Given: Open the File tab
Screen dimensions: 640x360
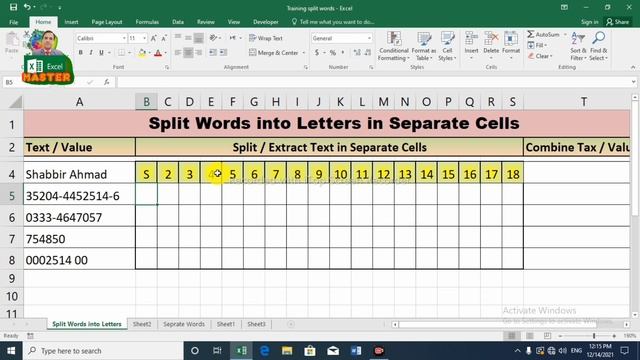Looking at the screenshot, I should click(x=13, y=22).
